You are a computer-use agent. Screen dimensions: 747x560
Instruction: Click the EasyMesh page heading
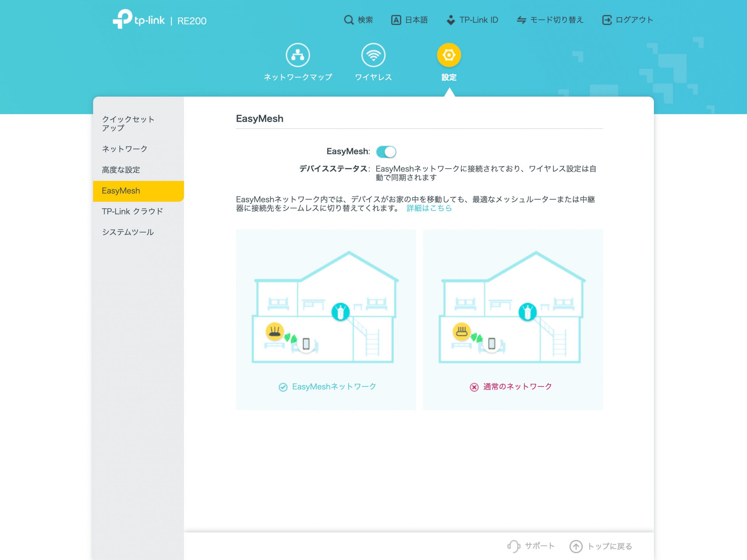(x=259, y=119)
